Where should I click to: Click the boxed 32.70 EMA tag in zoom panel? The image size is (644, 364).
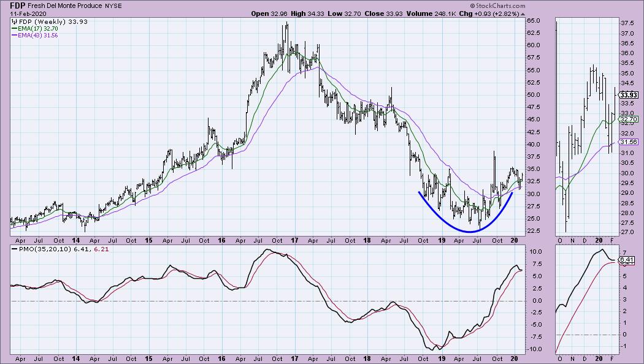(629, 119)
